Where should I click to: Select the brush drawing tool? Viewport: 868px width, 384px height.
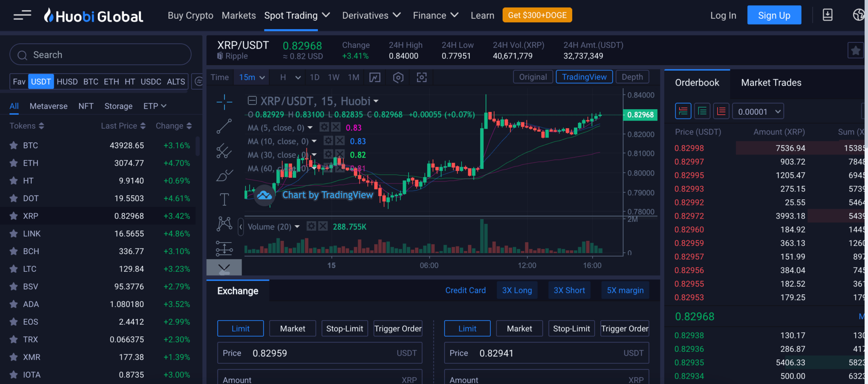[x=224, y=175]
